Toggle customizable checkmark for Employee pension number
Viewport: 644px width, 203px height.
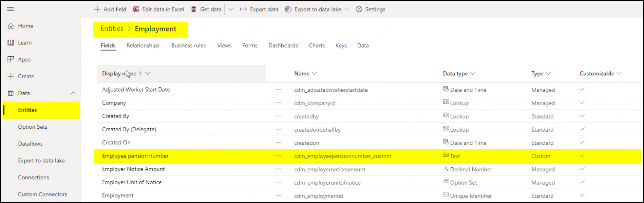(582, 156)
